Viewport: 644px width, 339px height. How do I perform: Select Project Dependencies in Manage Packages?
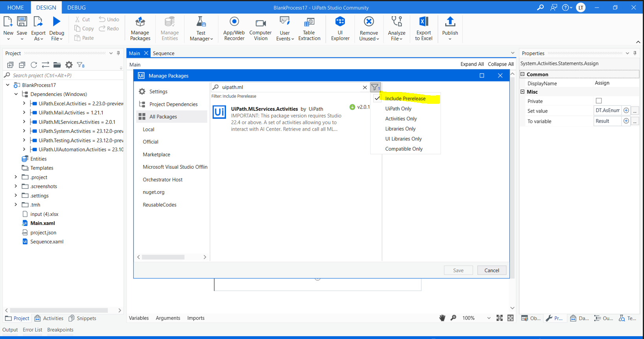(x=173, y=104)
